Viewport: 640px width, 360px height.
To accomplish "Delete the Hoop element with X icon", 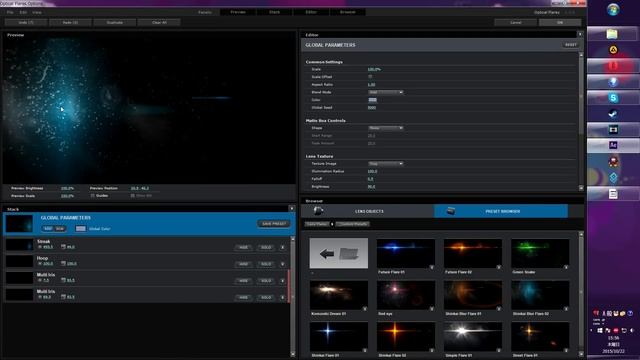I will point(282,264).
